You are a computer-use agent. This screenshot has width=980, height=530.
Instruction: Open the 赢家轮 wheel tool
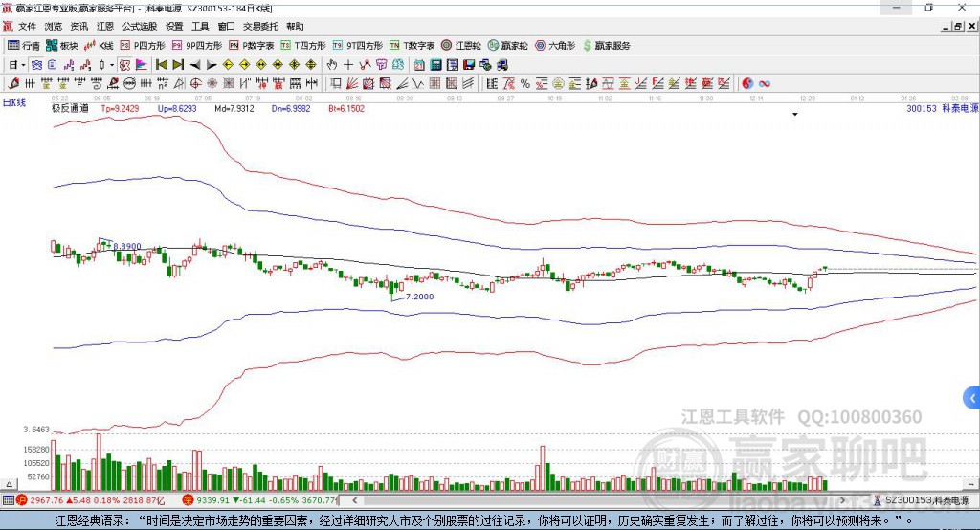(507, 46)
